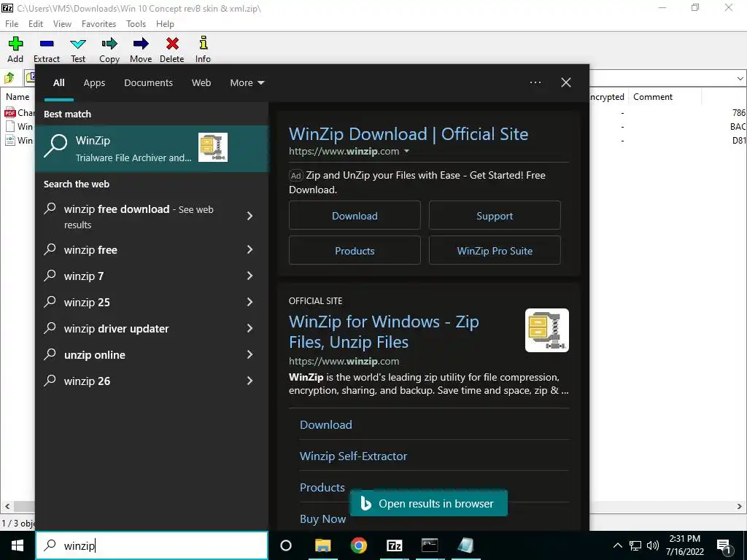Image resolution: width=747 pixels, height=560 pixels.
Task: Open the Help menu in 7-Zip
Action: coord(165,24)
